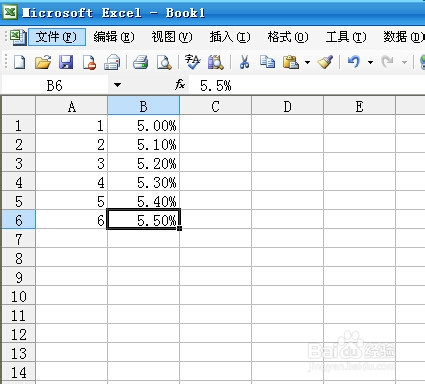Click the Excel workbook icon left of File menu

click(x=18, y=37)
